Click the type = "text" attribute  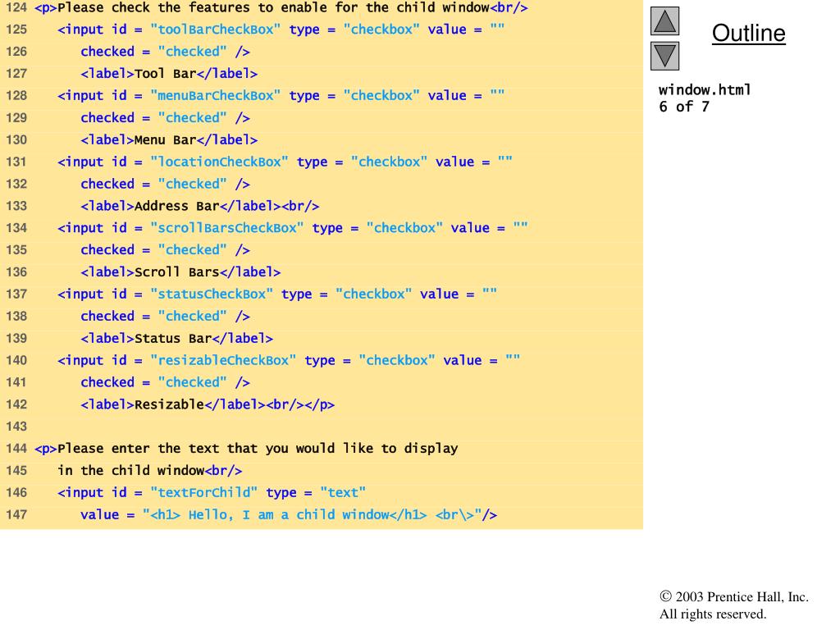coord(316,492)
